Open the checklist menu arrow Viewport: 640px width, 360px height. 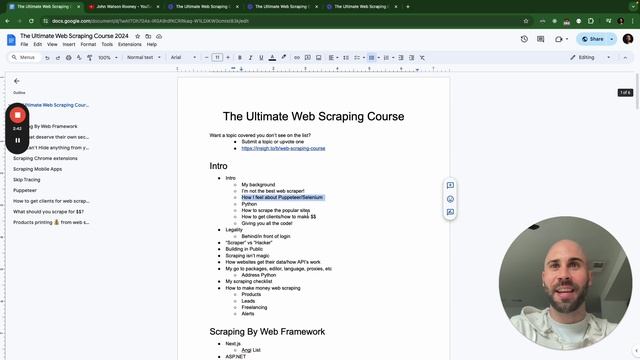tap(364, 58)
